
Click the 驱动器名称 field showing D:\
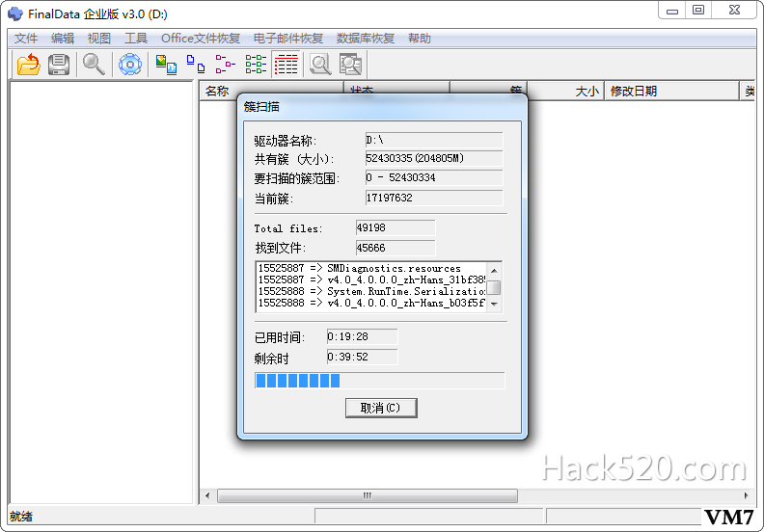click(x=434, y=140)
